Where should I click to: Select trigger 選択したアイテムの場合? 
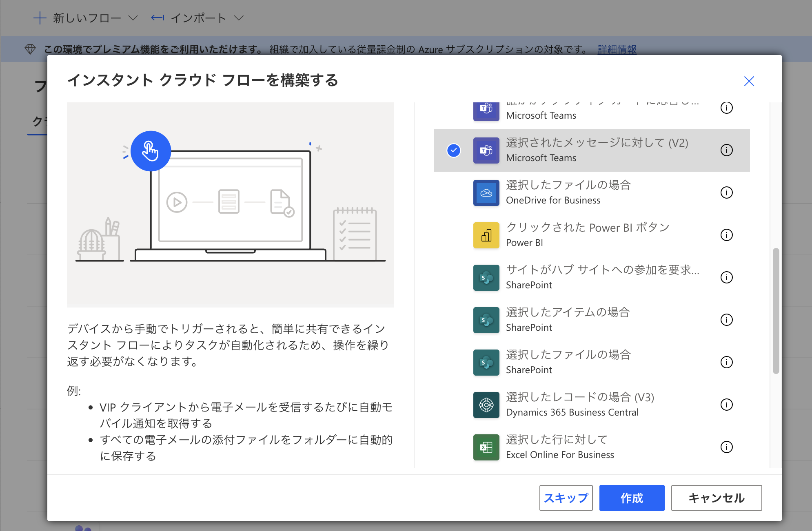pos(592,320)
